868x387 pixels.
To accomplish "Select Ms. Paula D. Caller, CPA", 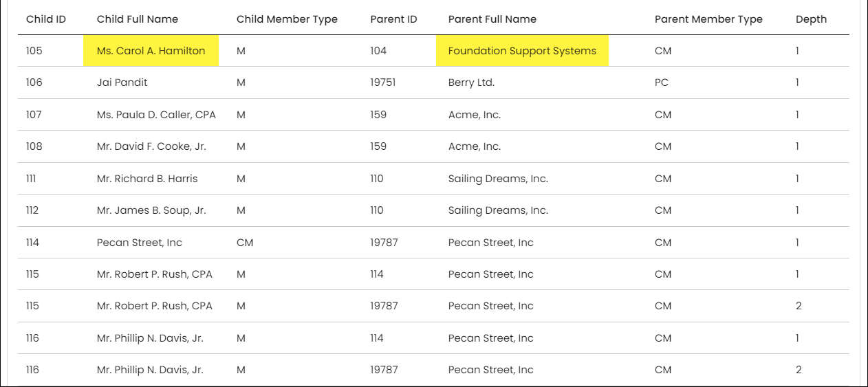I will pyautogui.click(x=156, y=115).
